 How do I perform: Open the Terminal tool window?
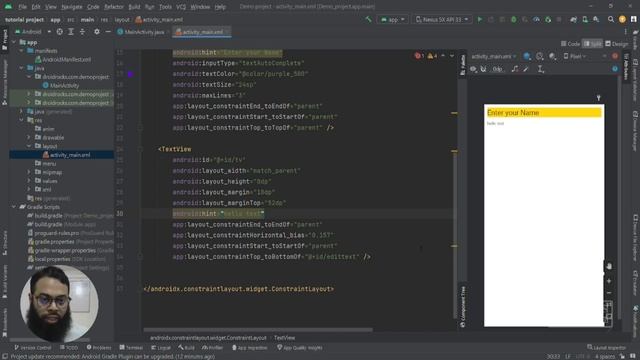[x=131, y=348]
